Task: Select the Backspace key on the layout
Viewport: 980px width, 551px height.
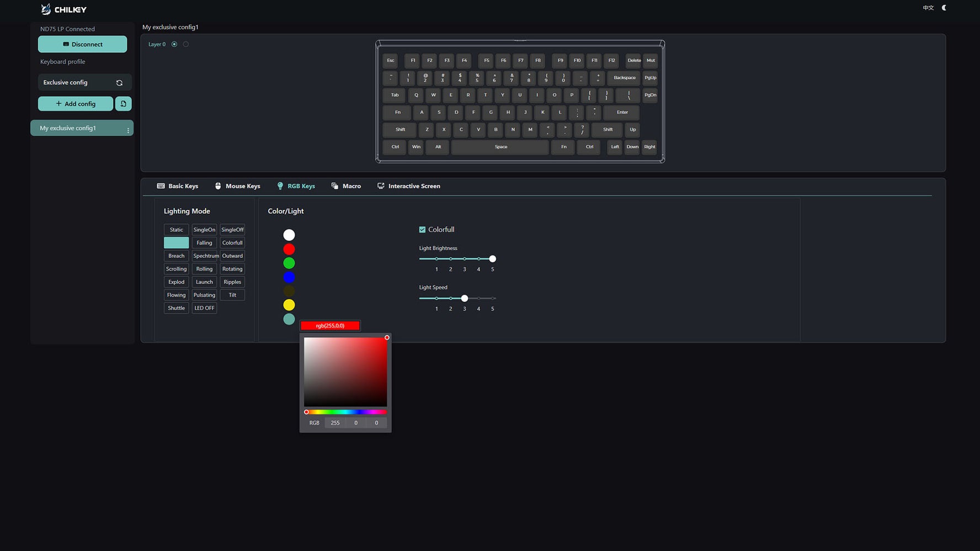Action: (x=624, y=78)
